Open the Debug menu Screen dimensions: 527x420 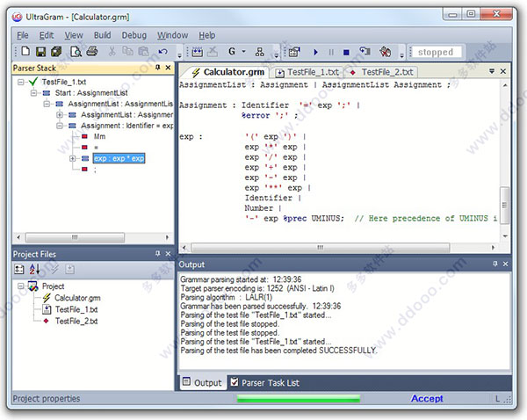[134, 35]
